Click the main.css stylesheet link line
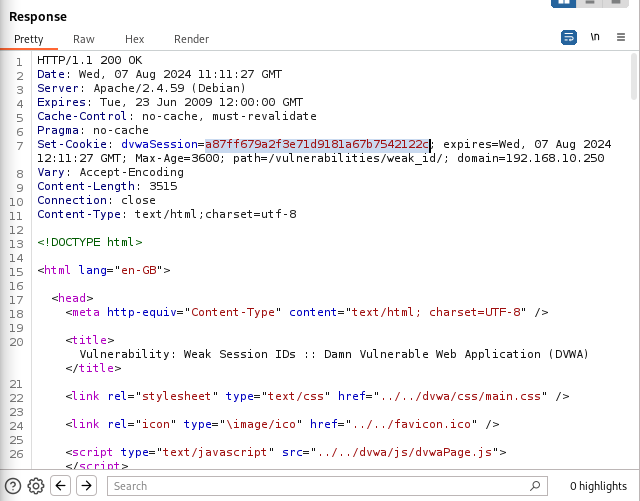 pos(317,396)
